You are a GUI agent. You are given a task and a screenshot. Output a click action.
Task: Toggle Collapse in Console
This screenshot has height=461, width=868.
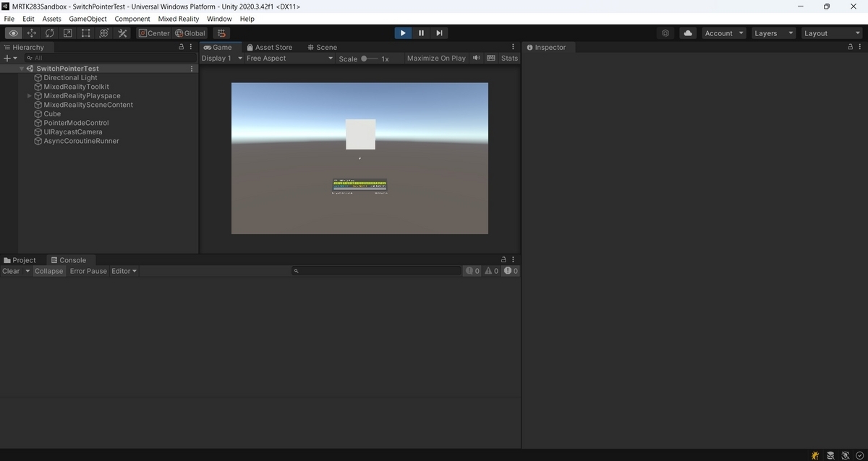pyautogui.click(x=49, y=271)
